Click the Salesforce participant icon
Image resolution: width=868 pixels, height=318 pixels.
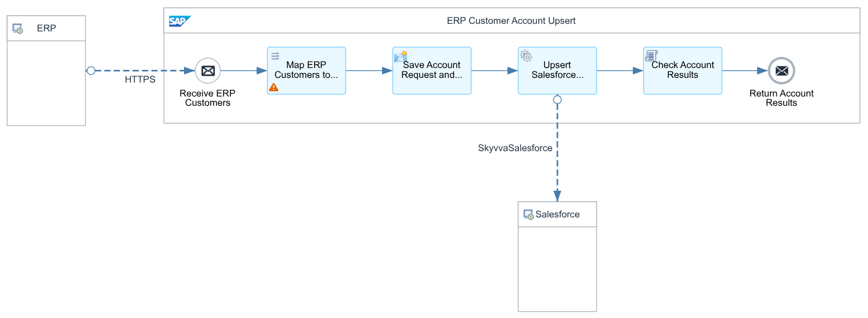tap(528, 215)
